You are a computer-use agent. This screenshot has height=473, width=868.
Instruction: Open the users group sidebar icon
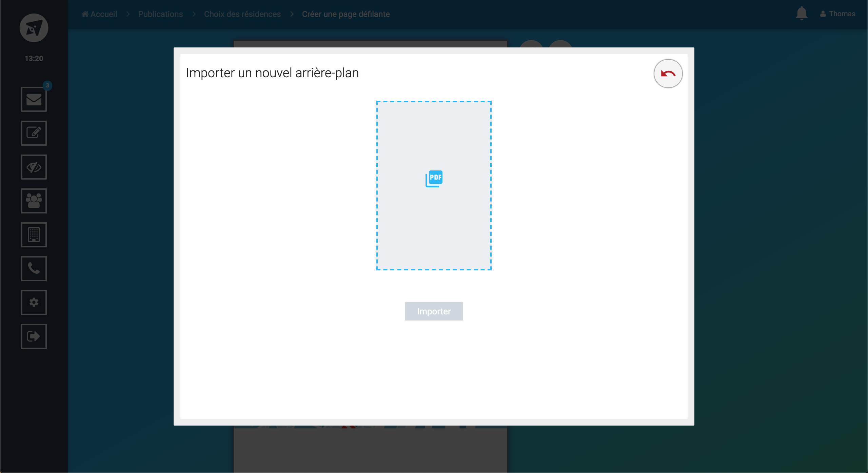(34, 201)
